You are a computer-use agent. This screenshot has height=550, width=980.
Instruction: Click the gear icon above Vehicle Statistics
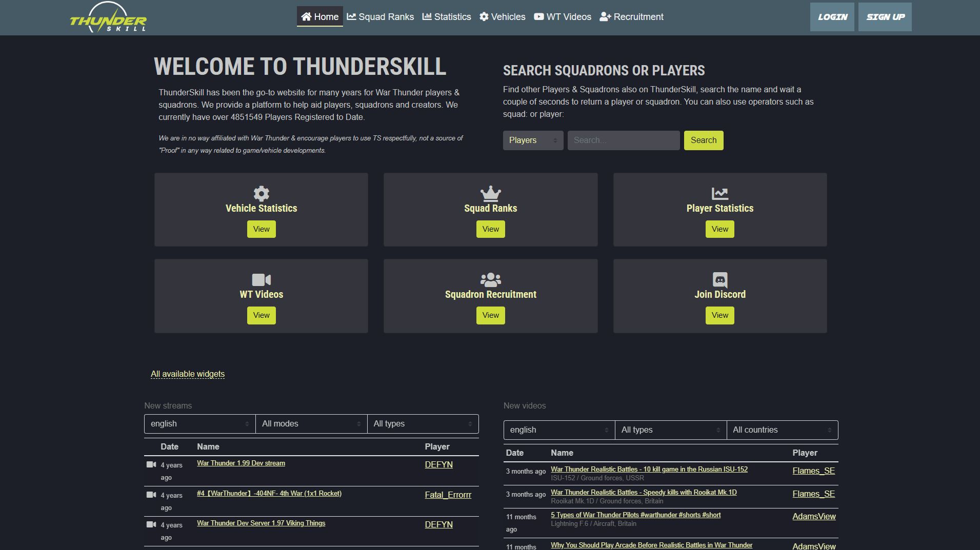pos(261,193)
